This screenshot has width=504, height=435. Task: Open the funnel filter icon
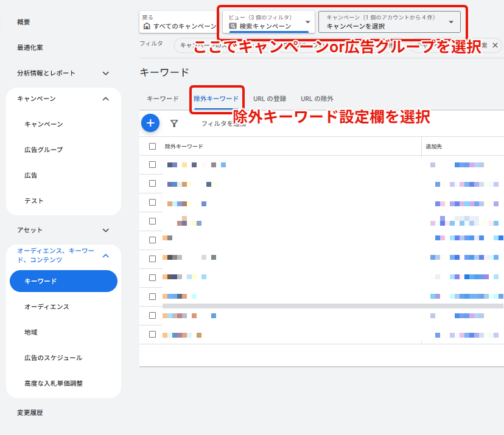click(174, 124)
